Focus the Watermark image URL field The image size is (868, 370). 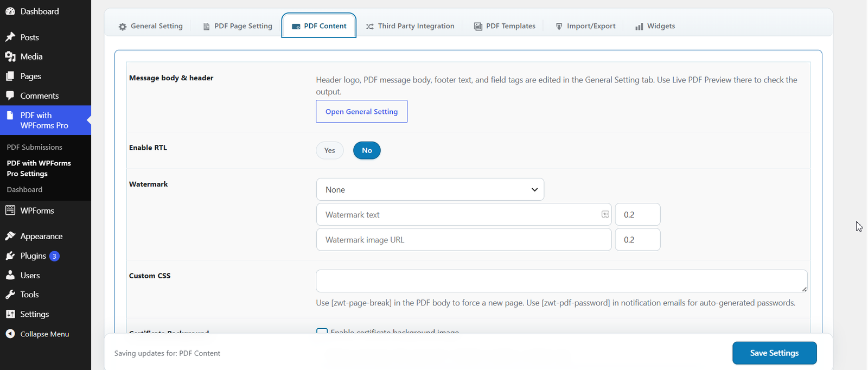point(464,240)
